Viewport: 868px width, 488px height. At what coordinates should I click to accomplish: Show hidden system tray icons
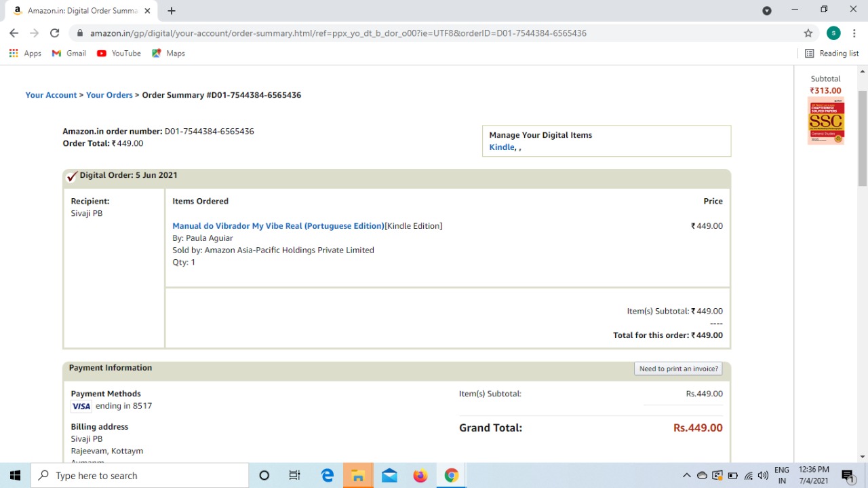[686, 476]
